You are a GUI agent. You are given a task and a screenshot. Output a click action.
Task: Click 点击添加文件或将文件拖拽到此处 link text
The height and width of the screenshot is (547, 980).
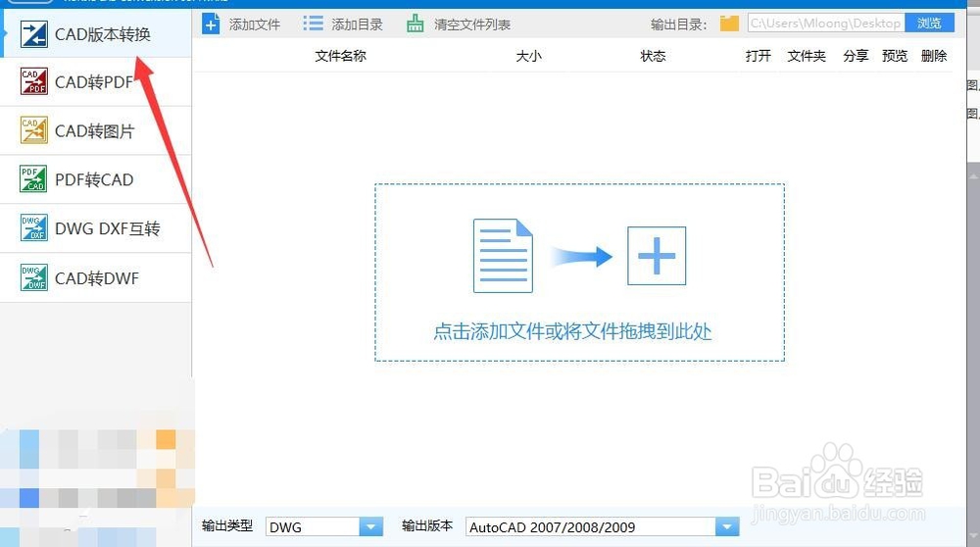(x=572, y=331)
